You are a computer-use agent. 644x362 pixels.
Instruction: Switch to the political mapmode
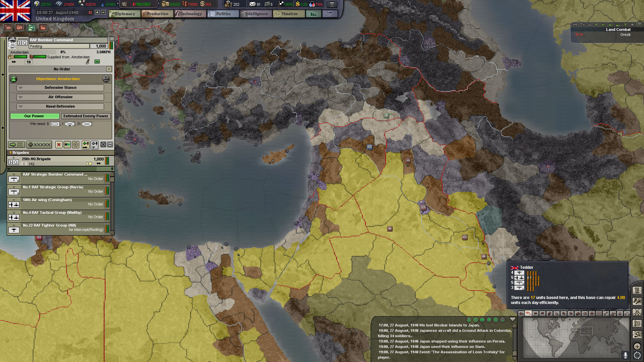pos(536,313)
